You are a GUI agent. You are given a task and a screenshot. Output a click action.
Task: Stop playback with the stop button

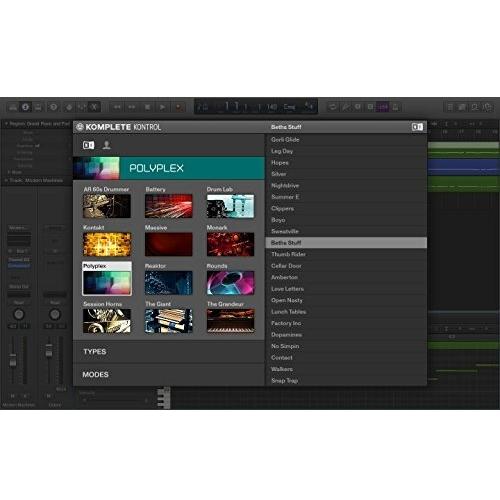pyautogui.click(x=147, y=107)
